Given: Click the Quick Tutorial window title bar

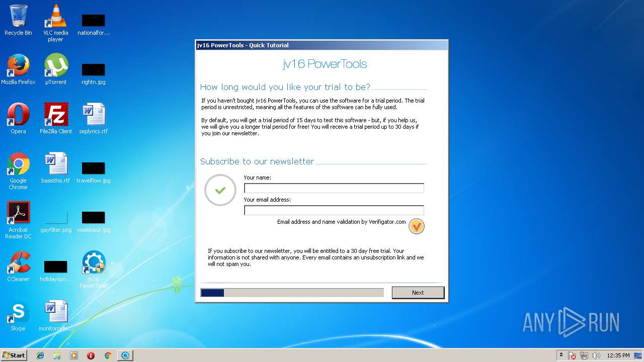Looking at the screenshot, I should 321,45.
